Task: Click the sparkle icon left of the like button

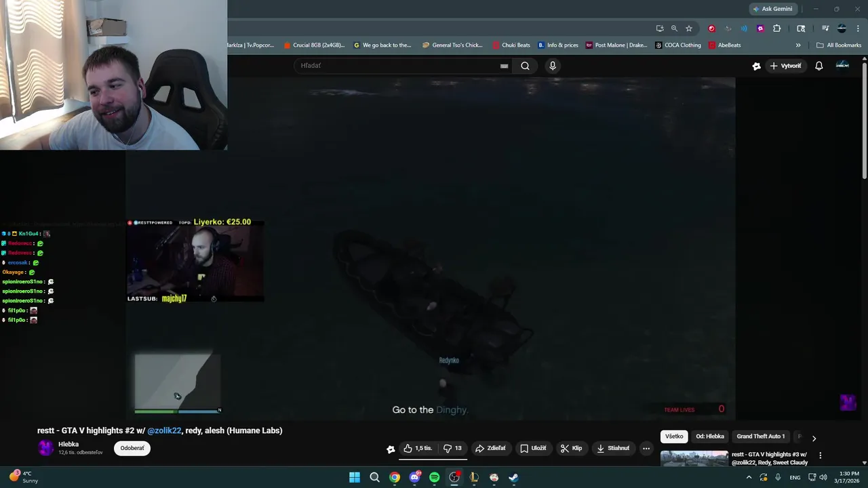Action: click(391, 449)
